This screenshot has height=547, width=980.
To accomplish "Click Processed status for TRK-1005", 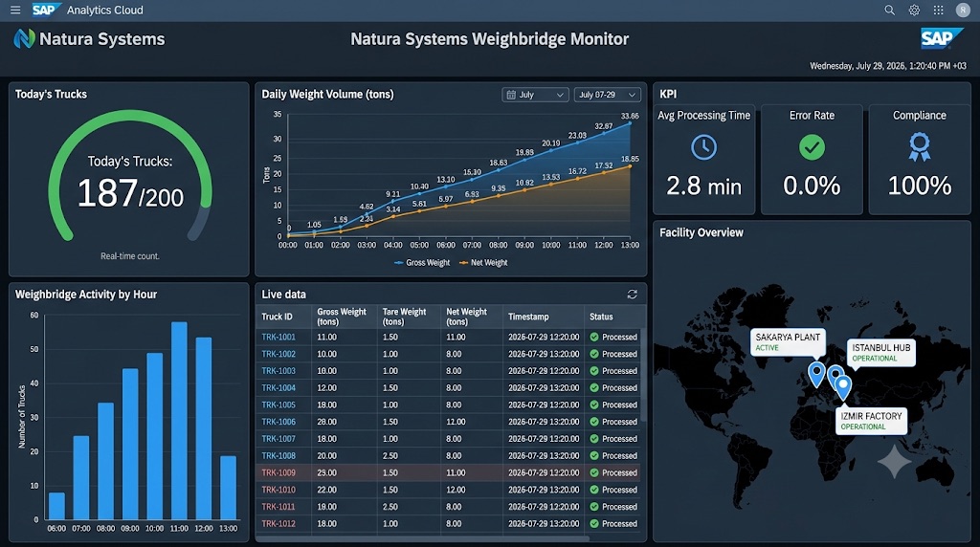I will (x=619, y=405).
